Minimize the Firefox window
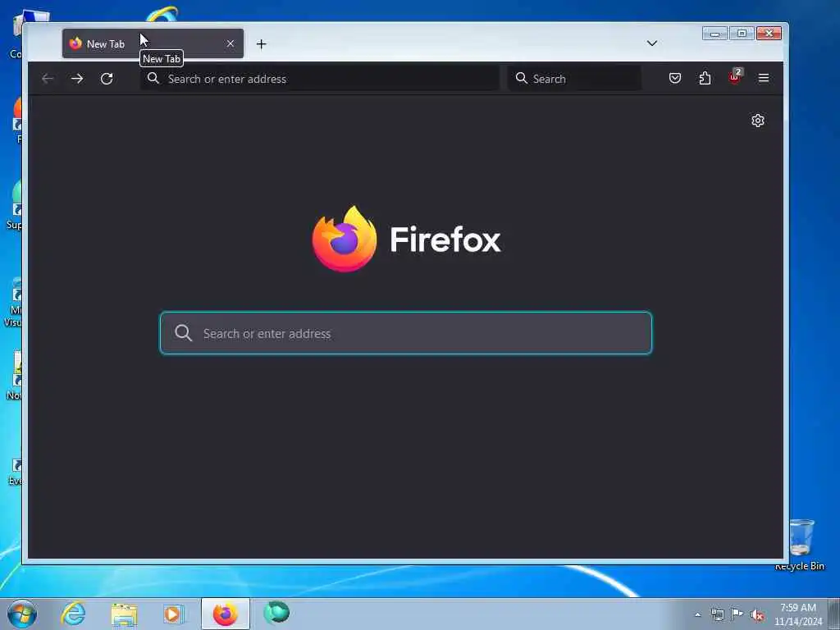The height and width of the screenshot is (630, 840). click(x=714, y=34)
